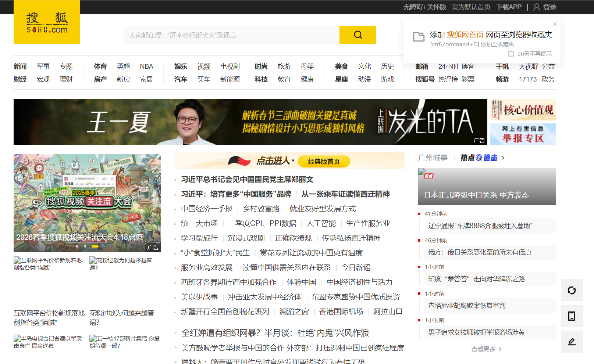This screenshot has width=594, height=364.
Task: Click the 经典版首页 button
Action: (324, 161)
